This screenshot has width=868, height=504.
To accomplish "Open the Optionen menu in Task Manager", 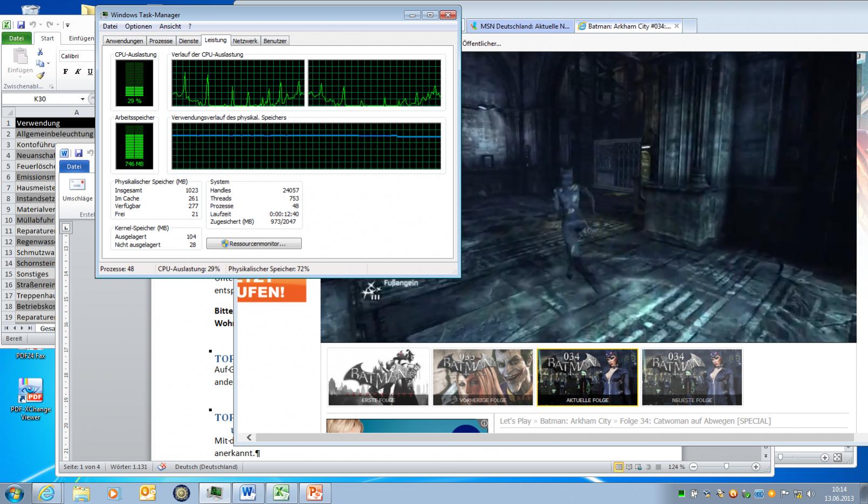I will click(139, 26).
